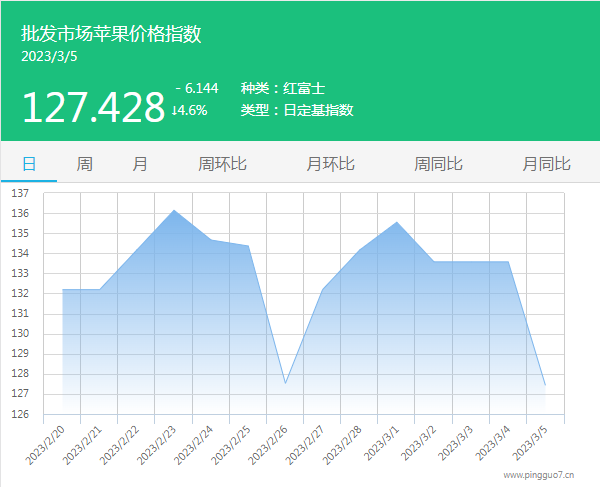
Task: Click the x-axis label 2023/2/23
Action: [x=156, y=445]
